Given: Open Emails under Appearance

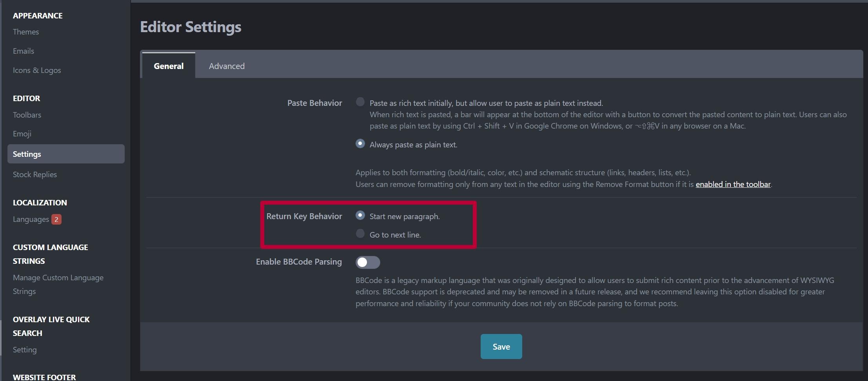Looking at the screenshot, I should point(24,51).
